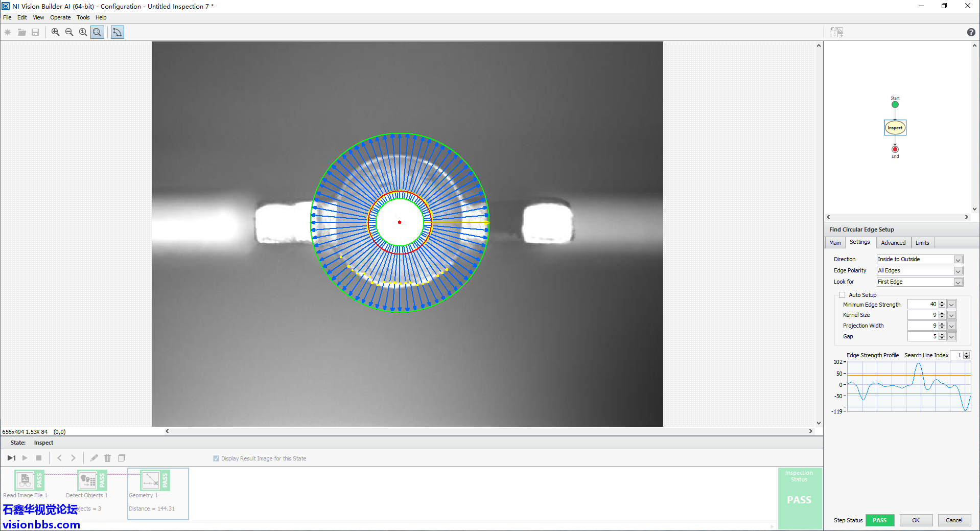Click the New Inspection toolbar icon
Image resolution: width=980 pixels, height=531 pixels.
pyautogui.click(x=8, y=32)
